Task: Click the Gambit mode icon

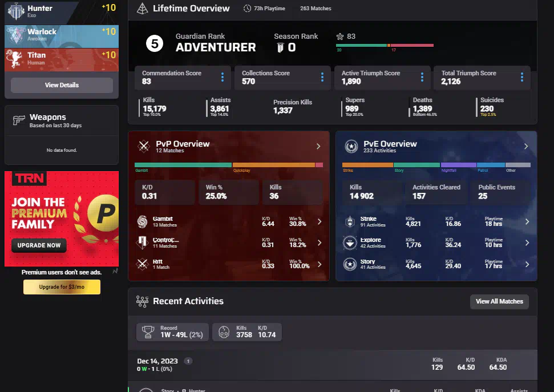Action: 143,221
